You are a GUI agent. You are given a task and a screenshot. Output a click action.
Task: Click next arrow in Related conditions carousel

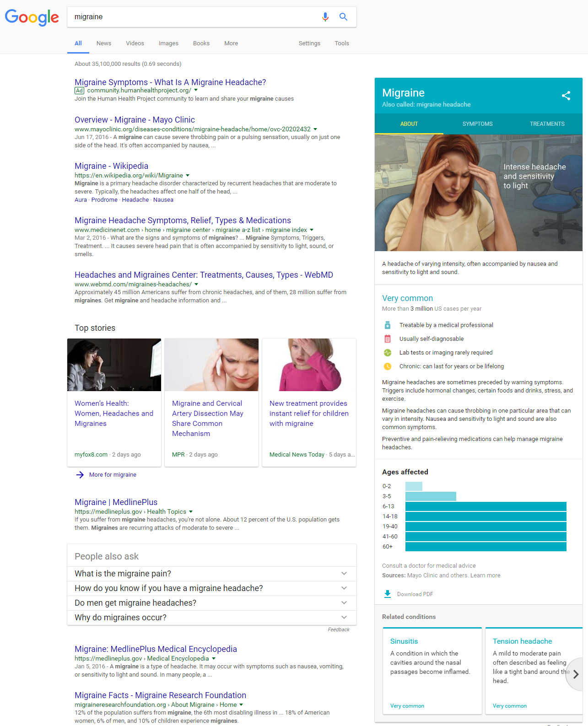(x=576, y=674)
